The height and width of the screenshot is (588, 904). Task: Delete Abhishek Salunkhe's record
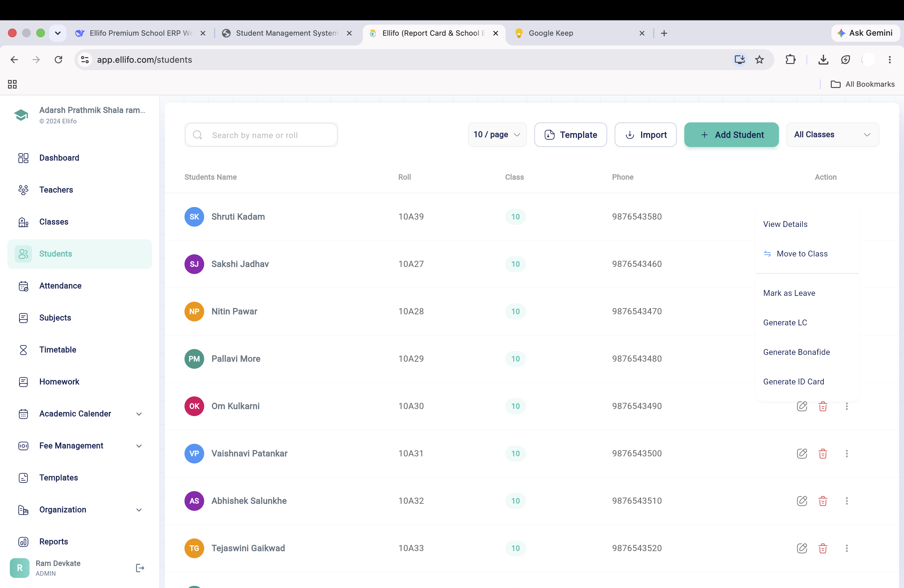tap(823, 501)
